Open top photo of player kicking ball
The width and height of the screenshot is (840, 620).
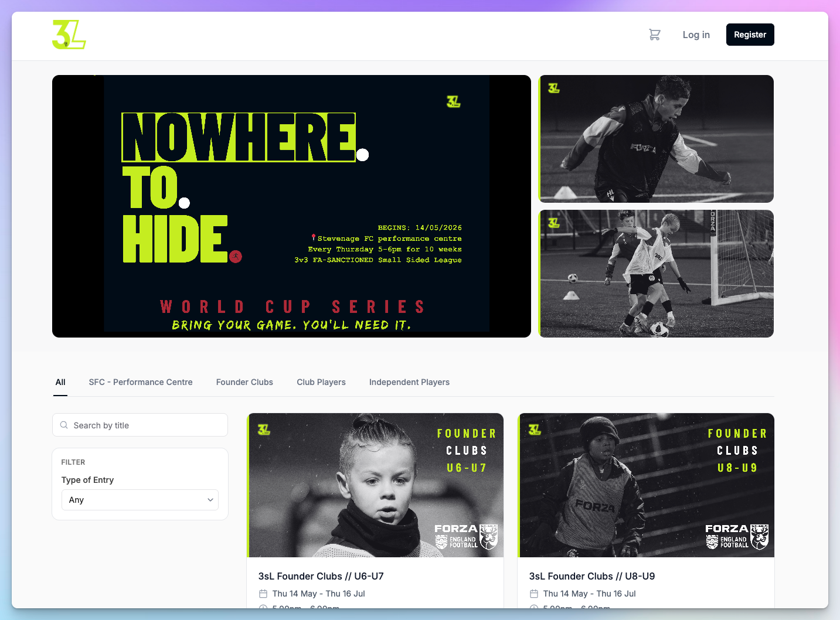pyautogui.click(x=656, y=139)
